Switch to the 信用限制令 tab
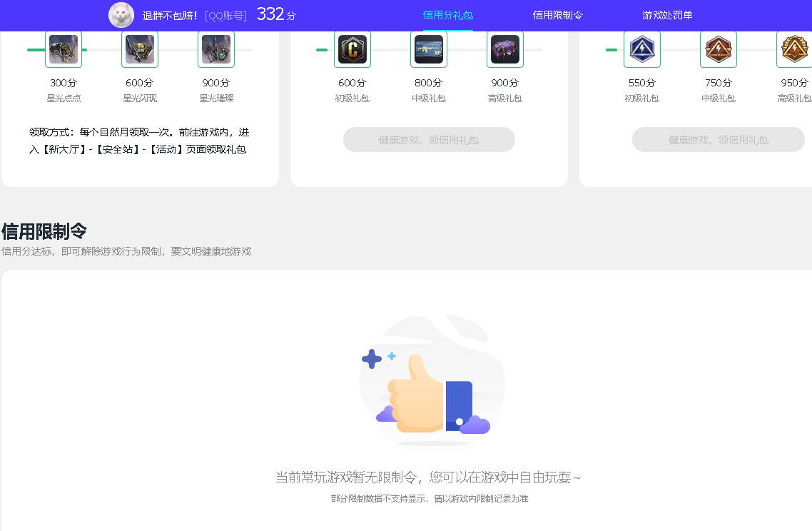This screenshot has height=531, width=812. coord(557,14)
